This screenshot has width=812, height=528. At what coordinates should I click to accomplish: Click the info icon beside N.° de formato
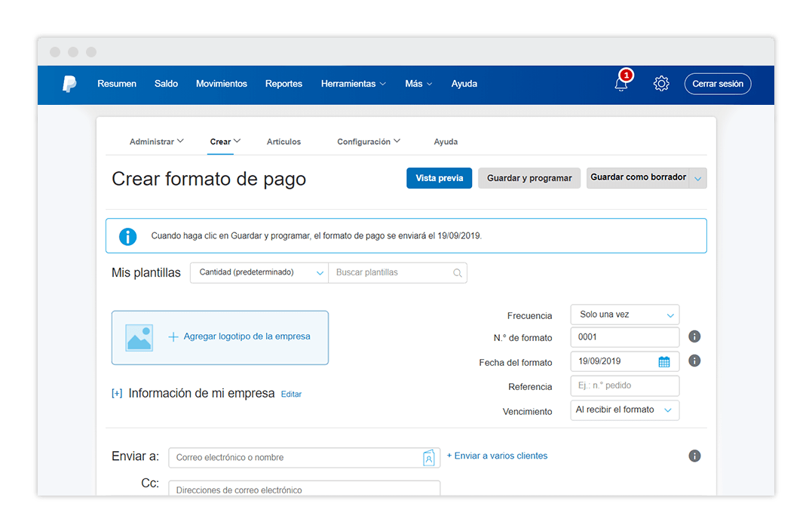pyautogui.click(x=694, y=336)
